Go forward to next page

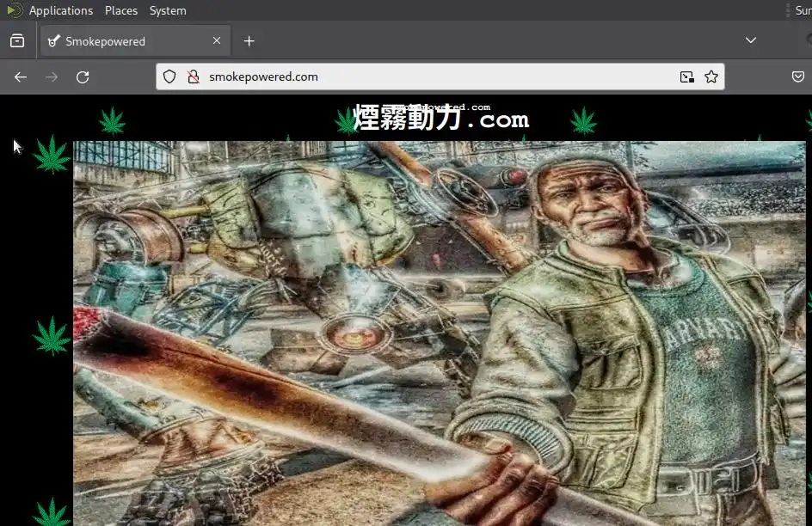click(52, 77)
